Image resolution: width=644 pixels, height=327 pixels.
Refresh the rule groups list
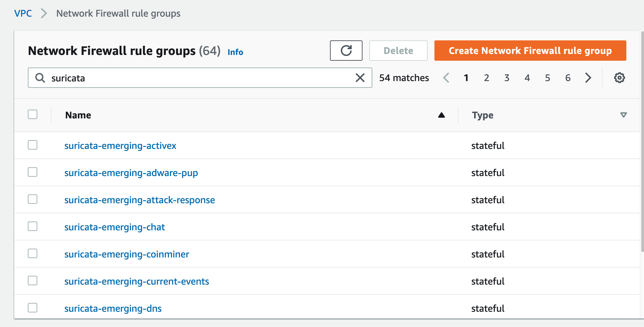(346, 51)
